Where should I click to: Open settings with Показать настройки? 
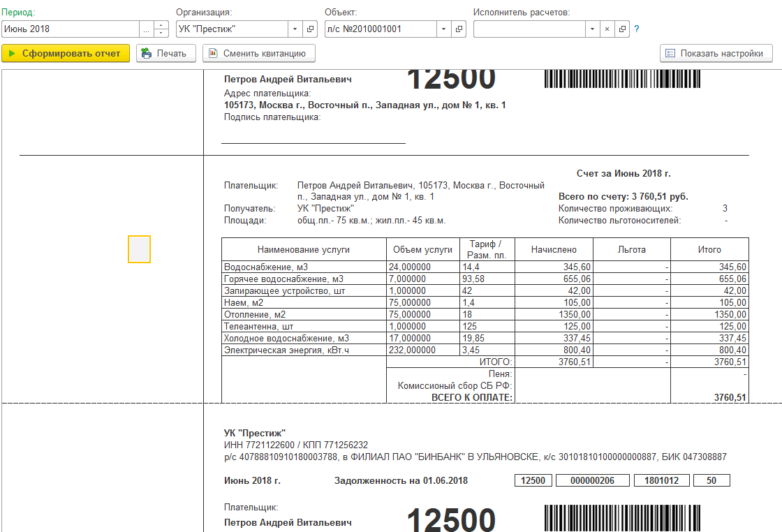click(716, 53)
